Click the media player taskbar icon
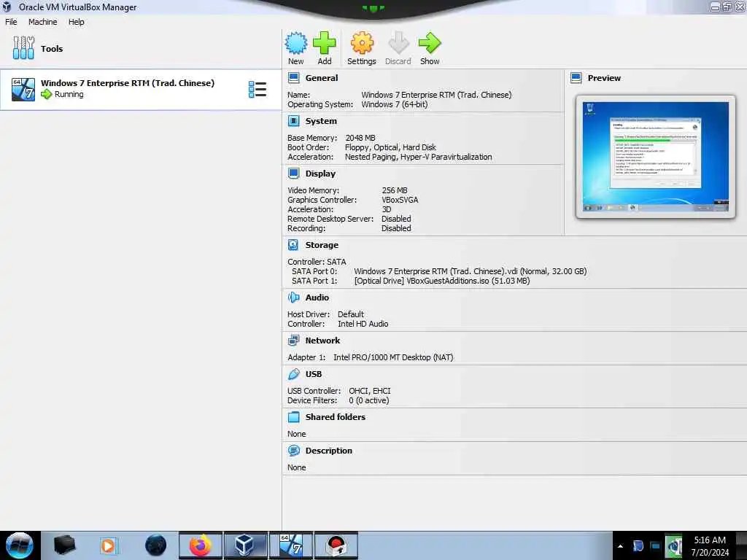The height and width of the screenshot is (560, 747). click(109, 545)
